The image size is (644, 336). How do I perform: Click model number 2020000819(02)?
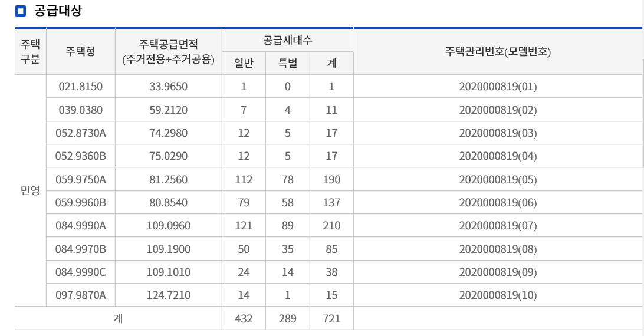498,110
